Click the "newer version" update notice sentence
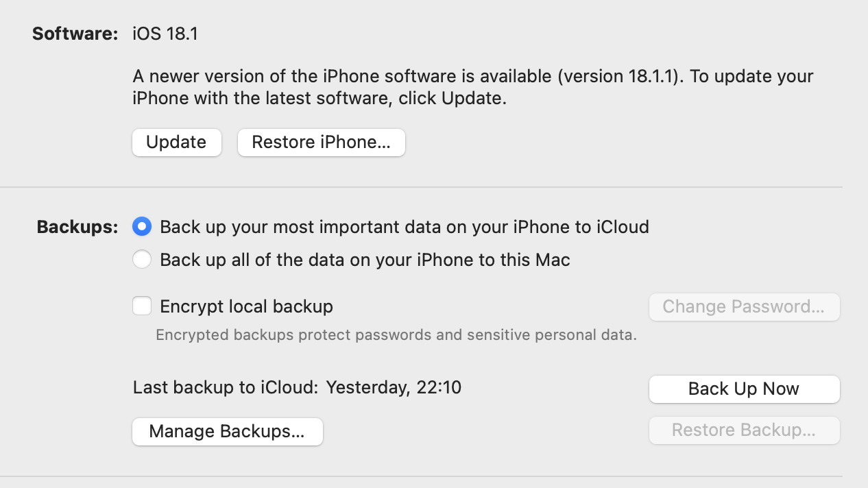 343,76
